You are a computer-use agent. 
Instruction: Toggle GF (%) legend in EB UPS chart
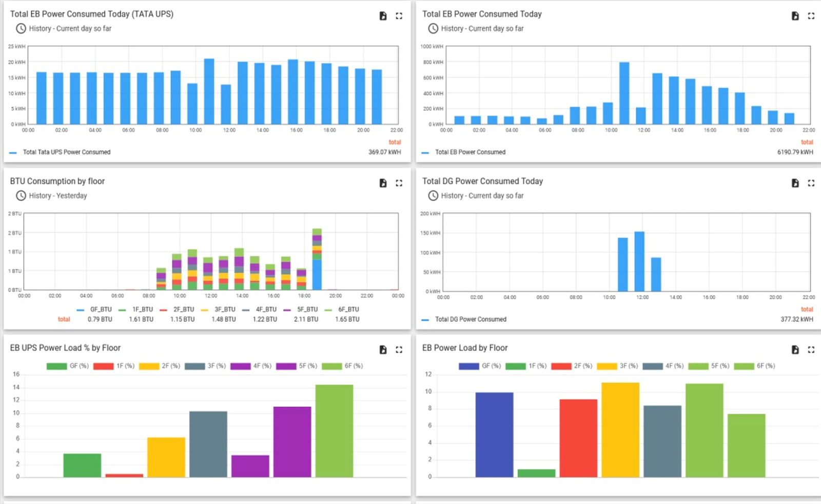tap(68, 366)
